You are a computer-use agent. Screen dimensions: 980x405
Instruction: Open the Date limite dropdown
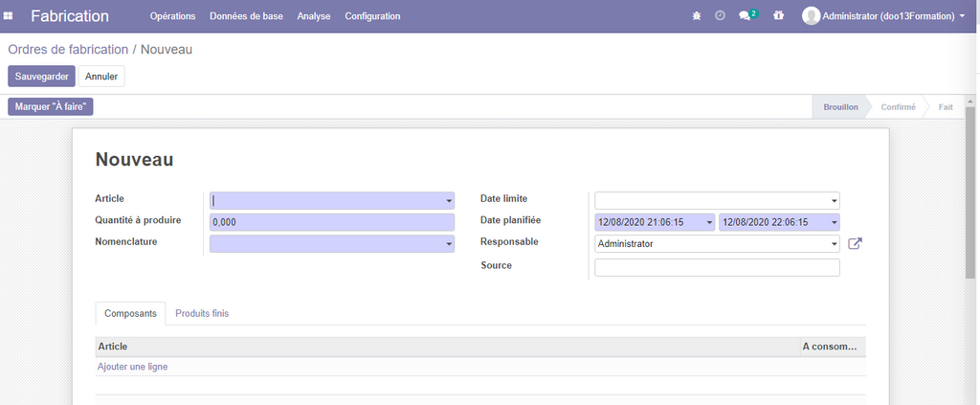point(834,201)
